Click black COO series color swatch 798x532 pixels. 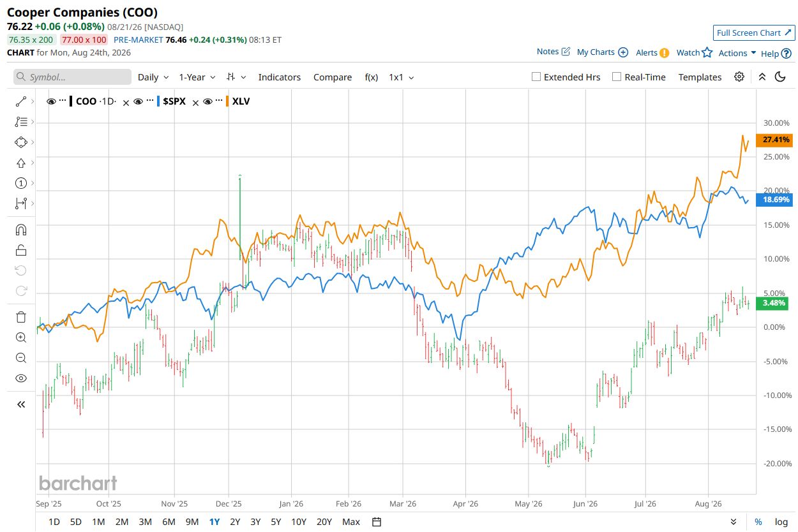coord(72,101)
